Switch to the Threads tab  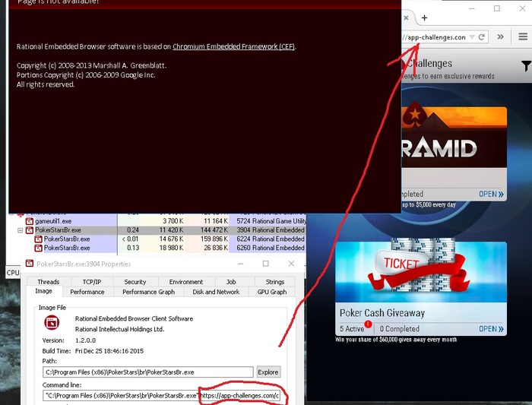[49, 282]
